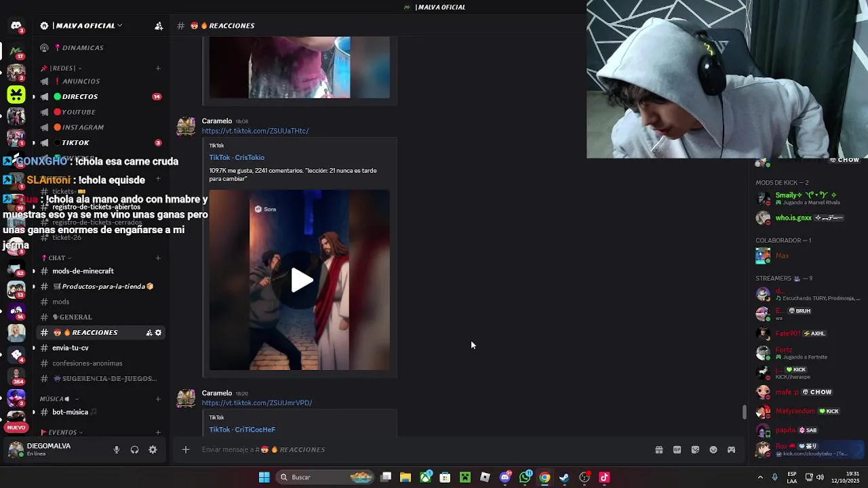Open the invite members icon beside server name
Screen dimensions: 868x488
pyautogui.click(x=159, y=26)
